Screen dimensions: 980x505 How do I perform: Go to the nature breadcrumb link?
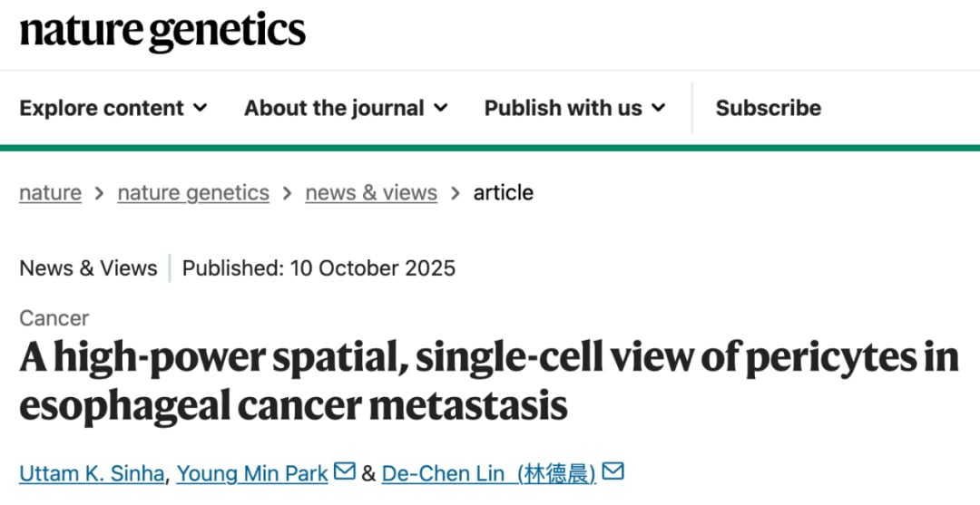tap(50, 193)
